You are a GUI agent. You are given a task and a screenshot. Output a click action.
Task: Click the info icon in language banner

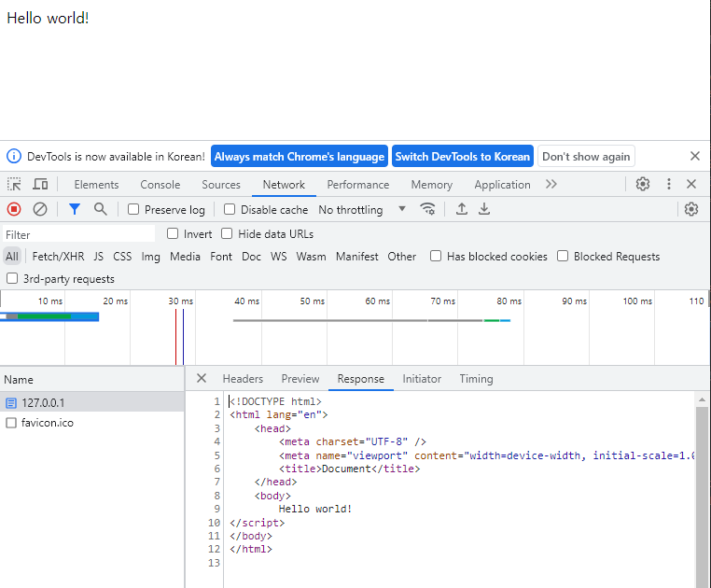point(14,156)
